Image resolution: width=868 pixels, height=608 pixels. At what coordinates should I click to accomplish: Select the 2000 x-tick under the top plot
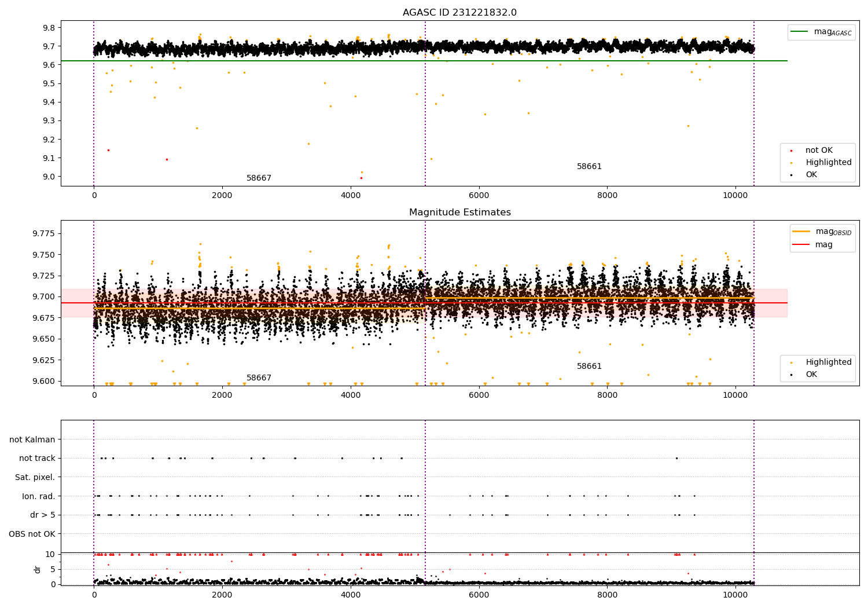[222, 195]
